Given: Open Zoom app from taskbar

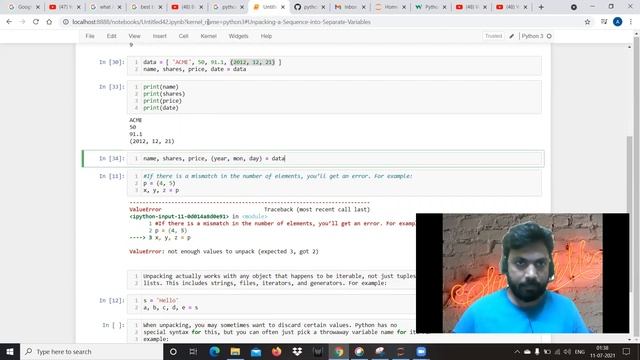Looking at the screenshot, I should tap(421, 351).
